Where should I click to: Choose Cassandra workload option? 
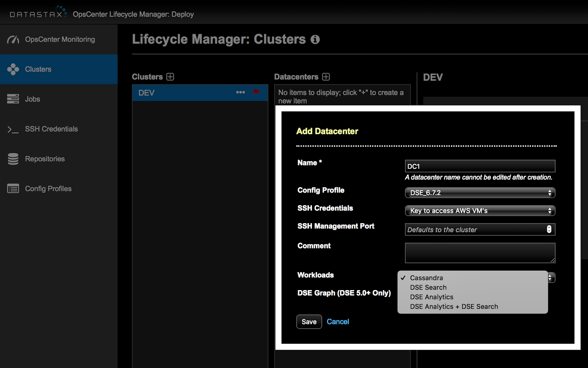click(x=473, y=278)
